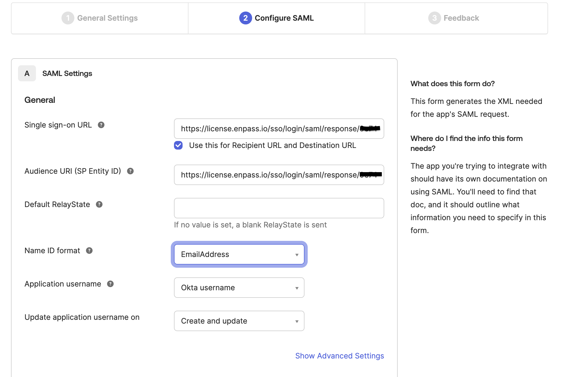
Task: Click the Audience URI input field
Action: coord(279,175)
